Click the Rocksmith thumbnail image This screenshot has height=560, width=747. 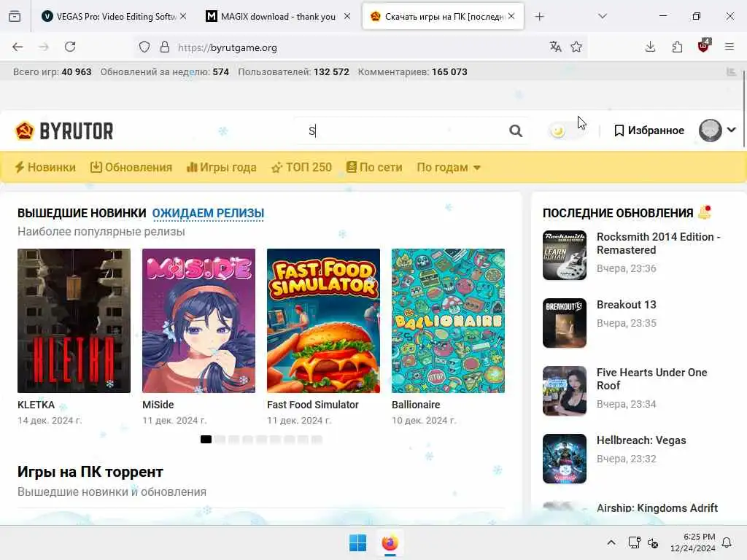[x=564, y=255]
